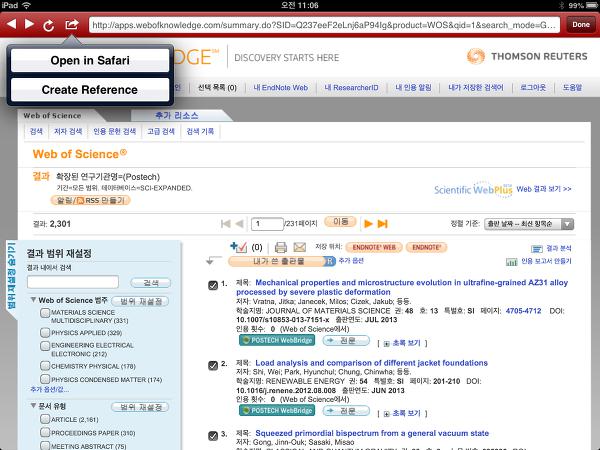
Task: Switch to Web of Science tab
Action: [x=52, y=116]
